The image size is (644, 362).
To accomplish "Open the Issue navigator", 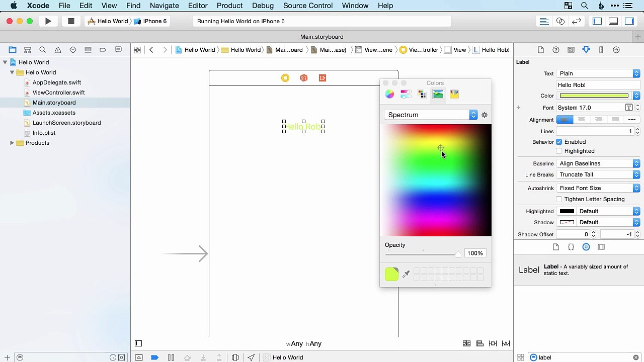I will pyautogui.click(x=58, y=50).
